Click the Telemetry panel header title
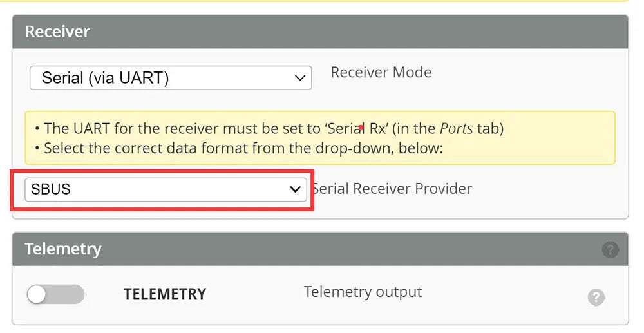The height and width of the screenshot is (333, 644). pyautogui.click(x=63, y=249)
